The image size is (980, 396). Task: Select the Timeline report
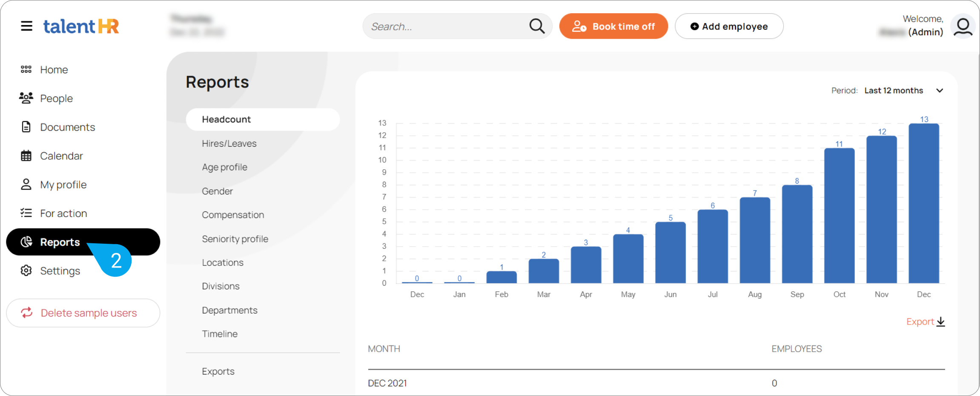pos(220,334)
